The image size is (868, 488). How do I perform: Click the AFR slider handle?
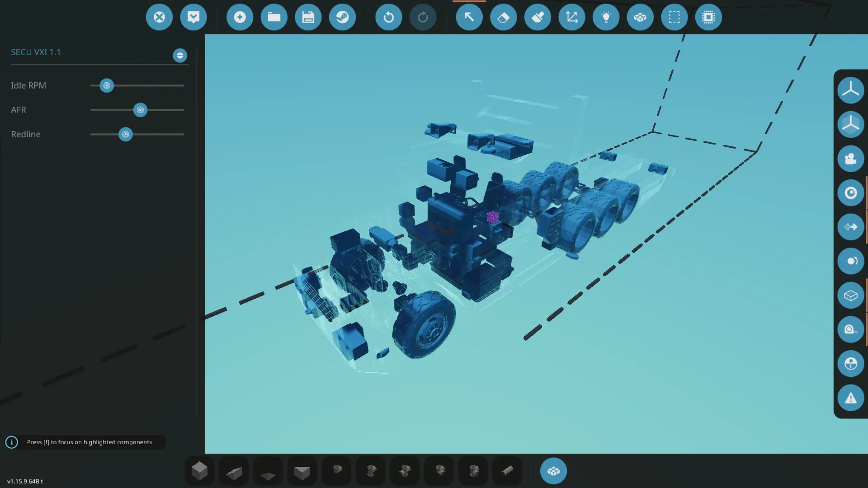(x=140, y=110)
